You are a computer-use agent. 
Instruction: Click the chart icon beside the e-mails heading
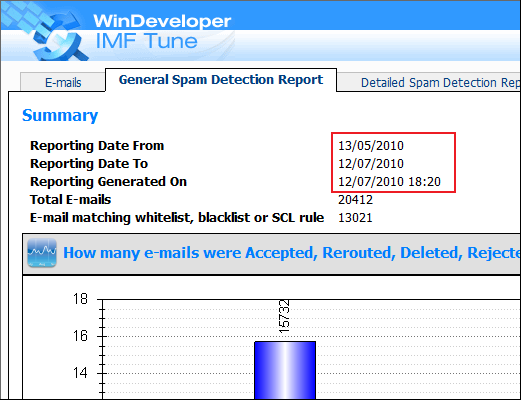tap(42, 253)
